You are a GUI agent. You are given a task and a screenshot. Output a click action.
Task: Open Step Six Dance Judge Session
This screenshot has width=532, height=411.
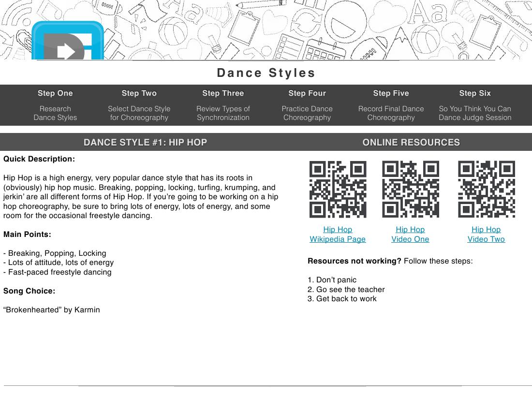click(475, 105)
